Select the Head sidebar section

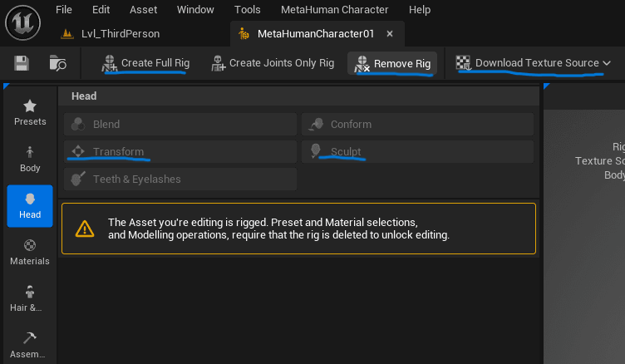tap(30, 206)
